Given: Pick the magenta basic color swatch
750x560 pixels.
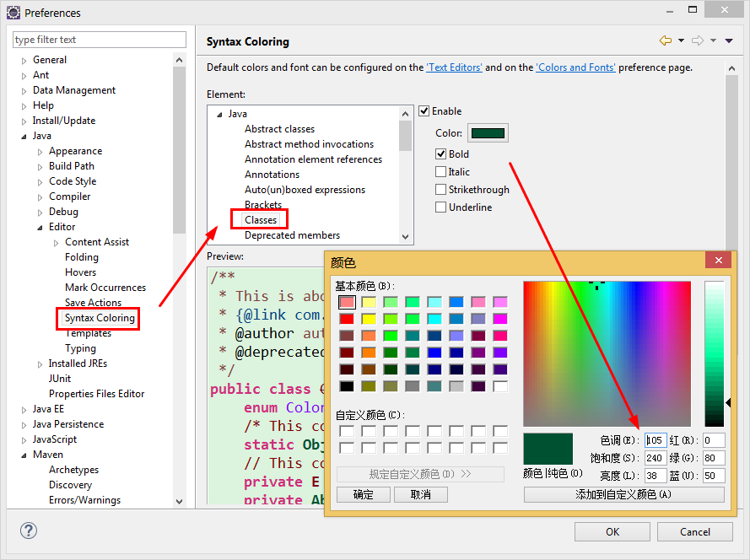Looking at the screenshot, I should coord(500,319).
